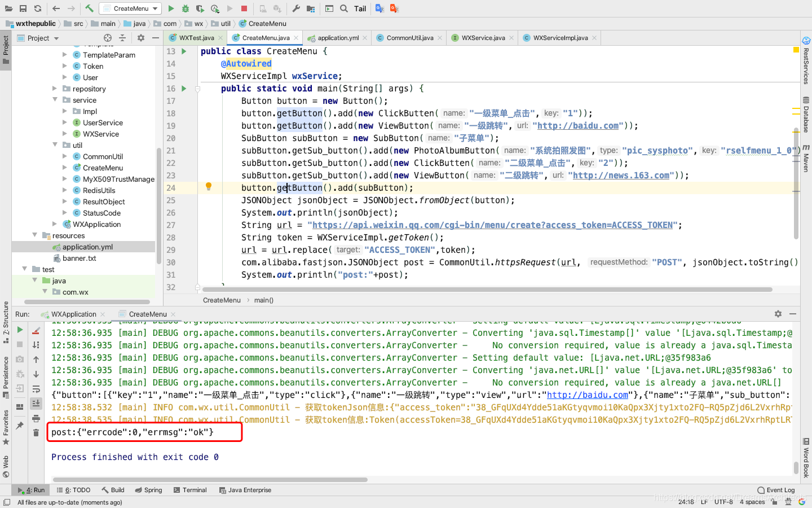The image size is (812, 508).
Task: Save all files with the floppy icon
Action: (x=23, y=8)
